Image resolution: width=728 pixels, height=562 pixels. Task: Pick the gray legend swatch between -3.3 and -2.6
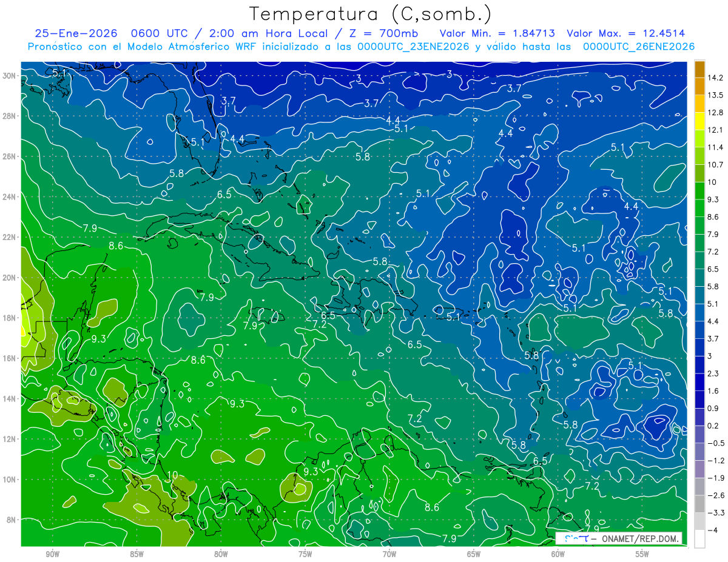pyautogui.click(x=699, y=504)
